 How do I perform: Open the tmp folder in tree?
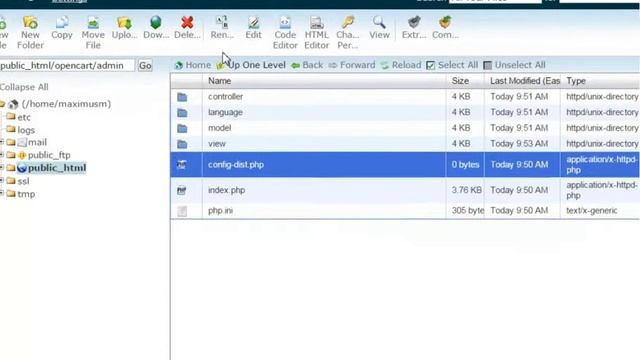point(26,194)
